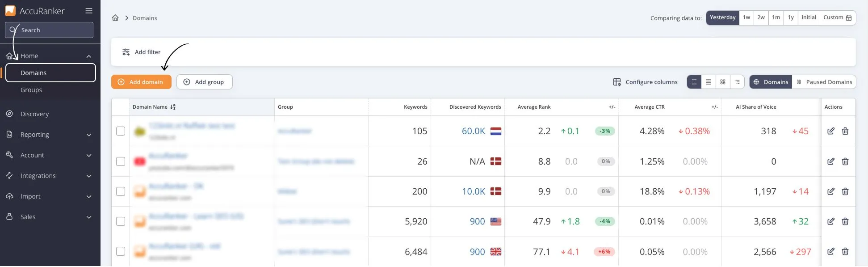Select checkbox on the 5,920 keywords row
Image resolution: width=868 pixels, height=267 pixels.
click(121, 221)
